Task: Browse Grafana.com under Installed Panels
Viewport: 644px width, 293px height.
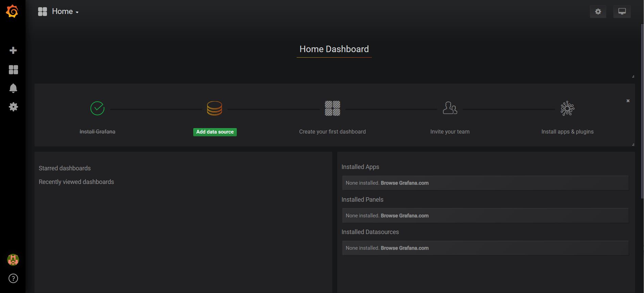Action: tap(404, 216)
